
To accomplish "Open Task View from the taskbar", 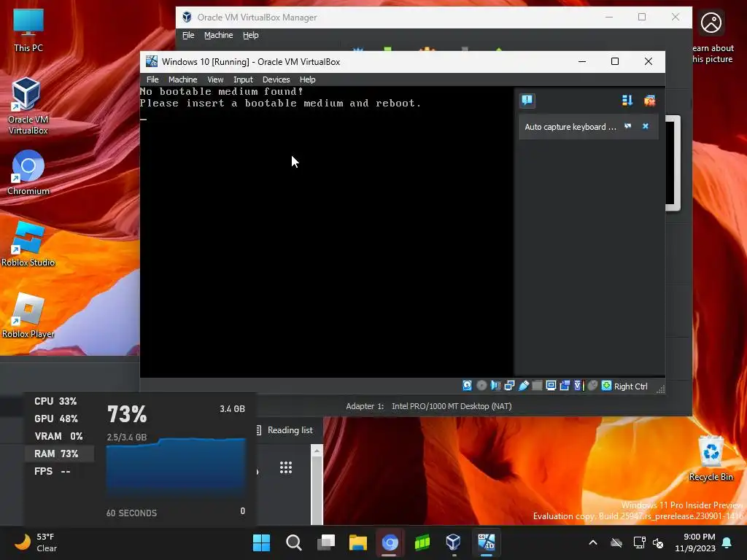I will point(326,542).
